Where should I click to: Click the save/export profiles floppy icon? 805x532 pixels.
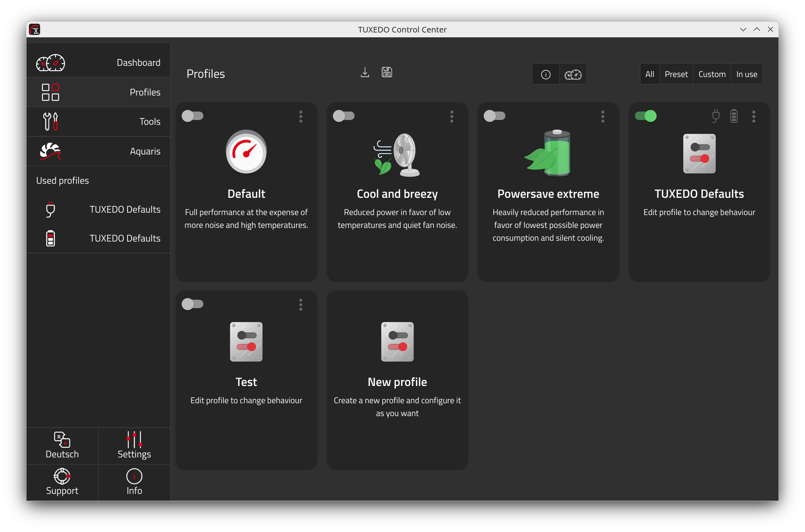[387, 72]
